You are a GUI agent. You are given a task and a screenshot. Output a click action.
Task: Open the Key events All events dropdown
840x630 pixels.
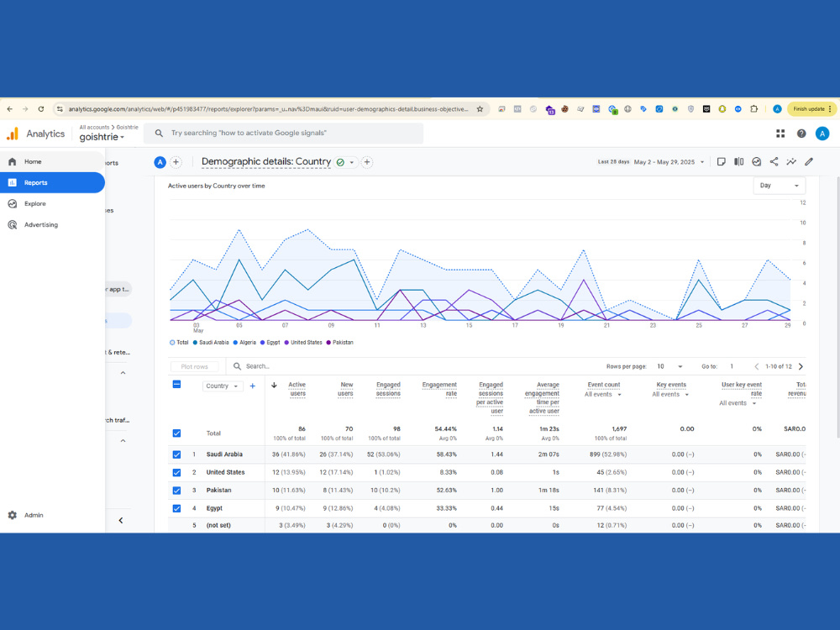tap(670, 394)
